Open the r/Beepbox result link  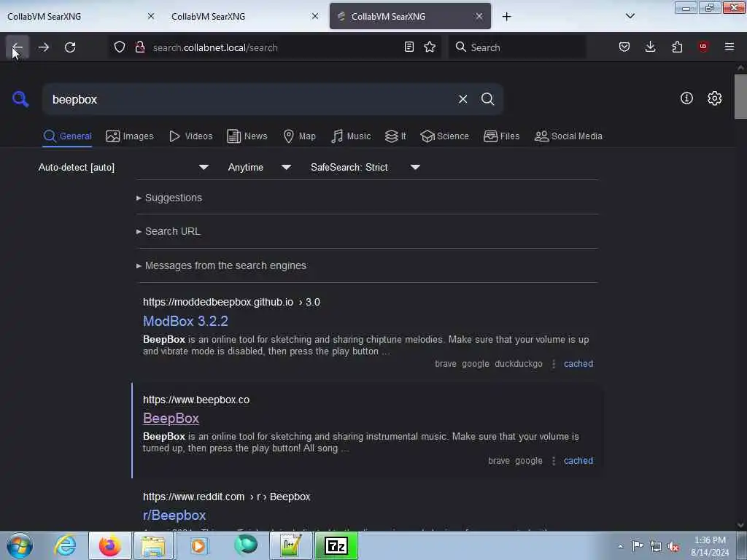(174, 516)
